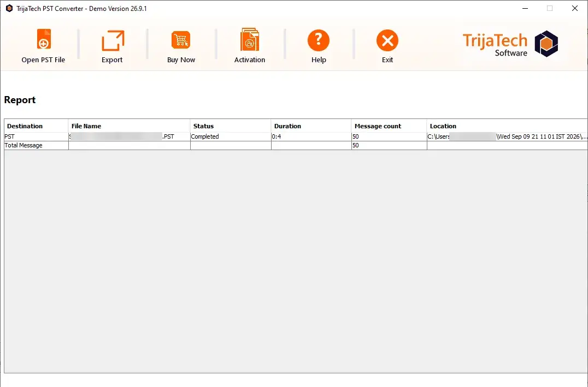
Task: Open the Activation toolbar icon
Action: (x=250, y=39)
